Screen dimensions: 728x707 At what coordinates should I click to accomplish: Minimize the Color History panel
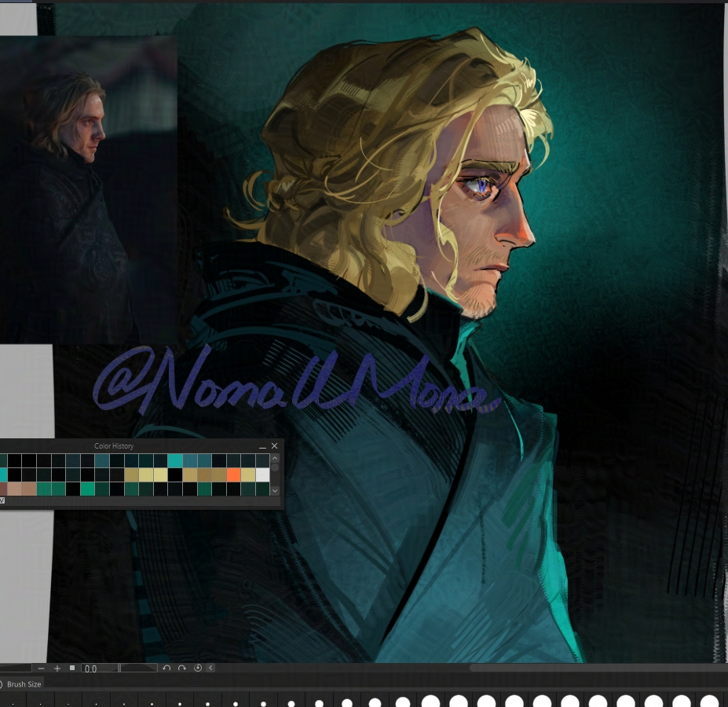click(262, 446)
